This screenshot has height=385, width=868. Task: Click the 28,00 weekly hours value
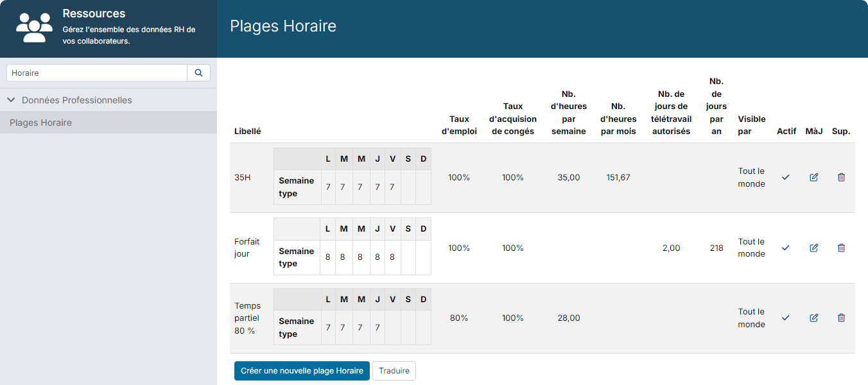tap(569, 318)
